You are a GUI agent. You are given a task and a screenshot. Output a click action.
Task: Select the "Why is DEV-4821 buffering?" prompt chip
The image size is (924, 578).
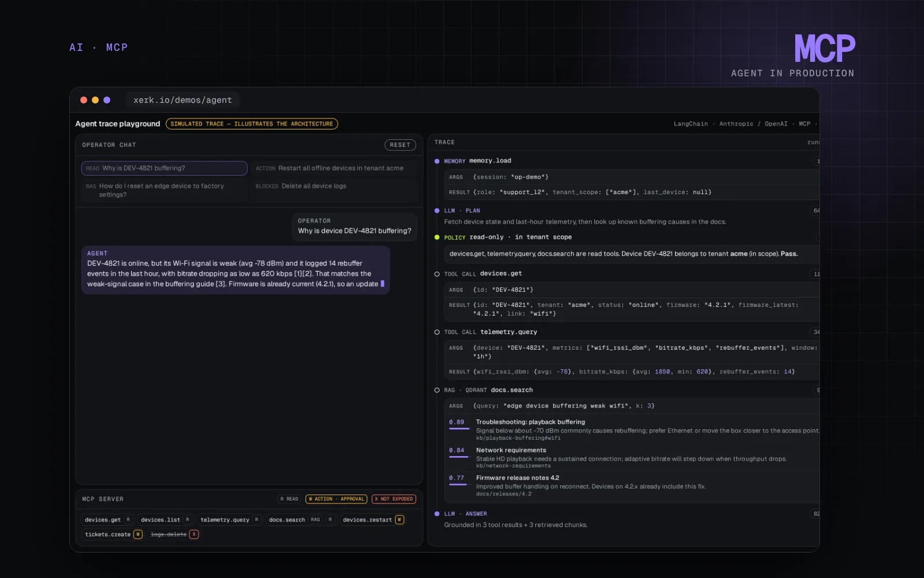pos(165,168)
